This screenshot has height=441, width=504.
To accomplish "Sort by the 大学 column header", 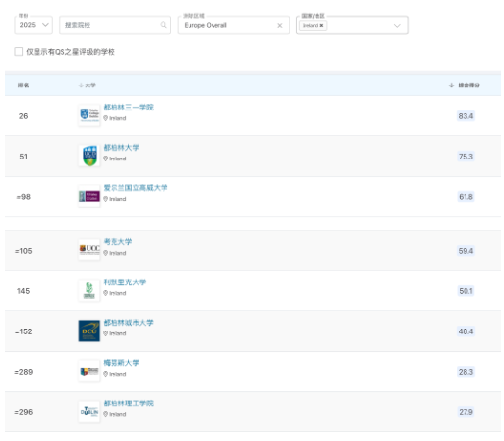I will [x=88, y=86].
